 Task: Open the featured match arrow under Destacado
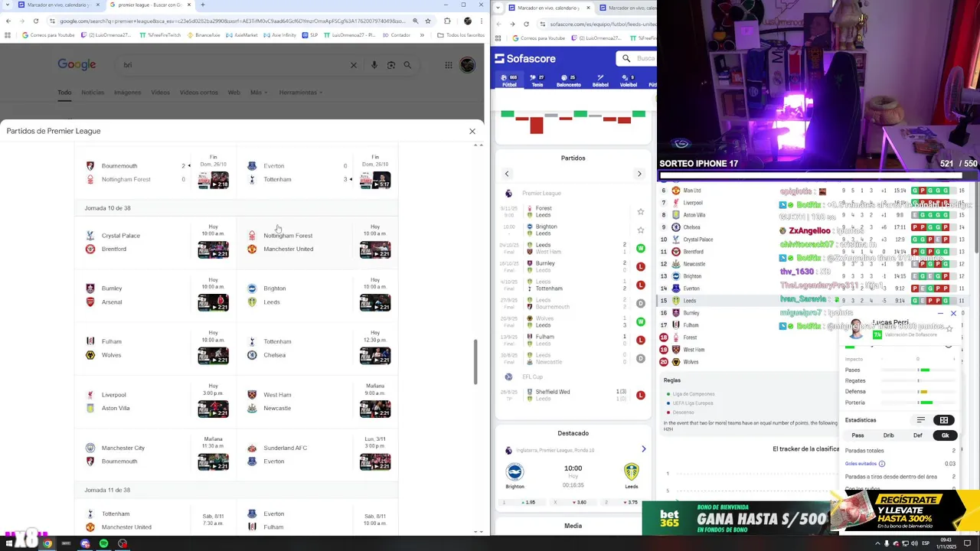pos(643,449)
